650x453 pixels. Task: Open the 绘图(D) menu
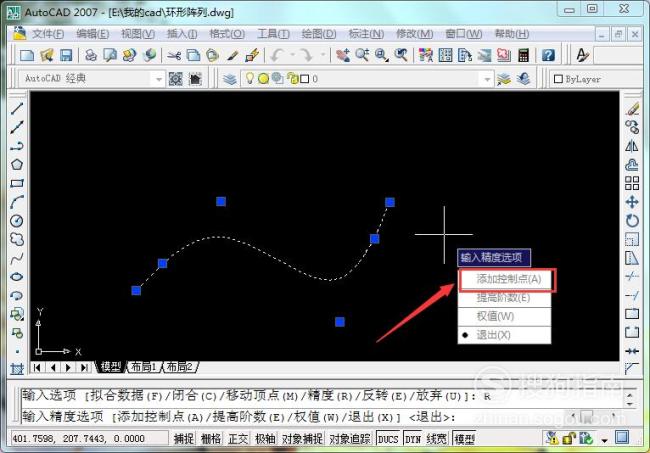tap(319, 34)
